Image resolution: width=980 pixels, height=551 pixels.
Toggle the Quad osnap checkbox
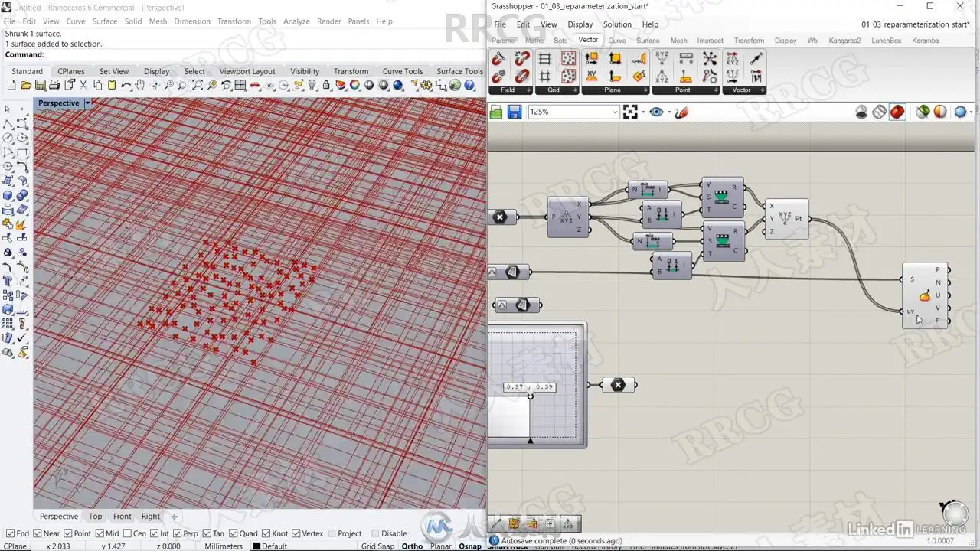pos(233,533)
